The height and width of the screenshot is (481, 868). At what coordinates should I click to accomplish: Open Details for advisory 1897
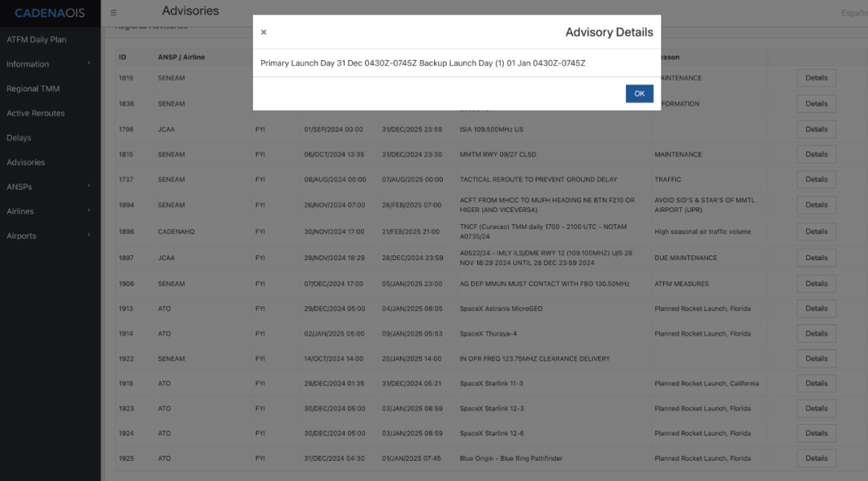(816, 258)
